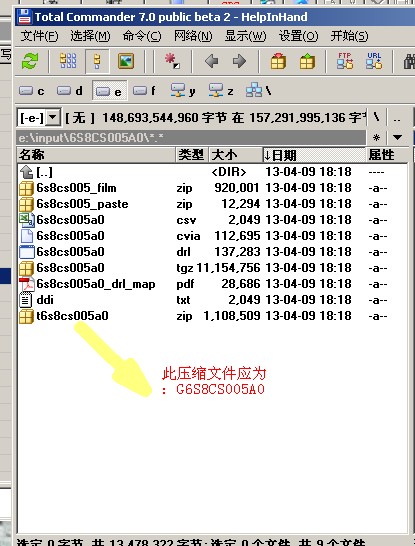This screenshot has width=415, height=546.
Task: Sort by 大小 column header
Action: point(236,155)
